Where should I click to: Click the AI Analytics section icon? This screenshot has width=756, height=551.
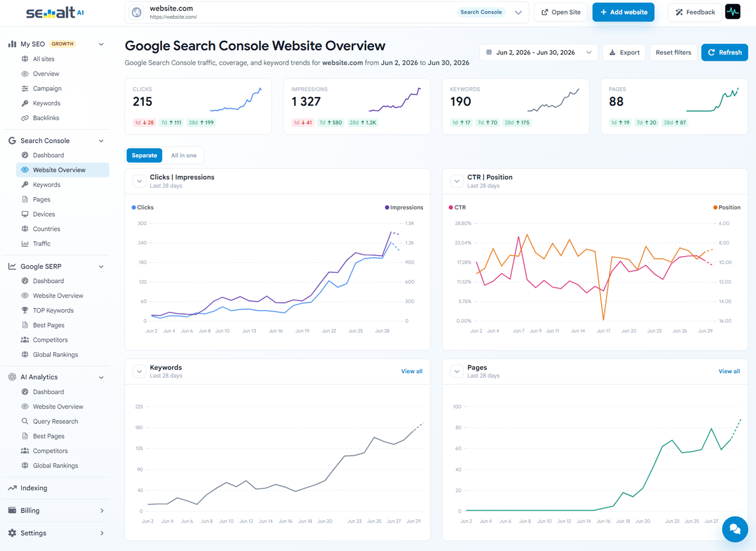click(12, 377)
